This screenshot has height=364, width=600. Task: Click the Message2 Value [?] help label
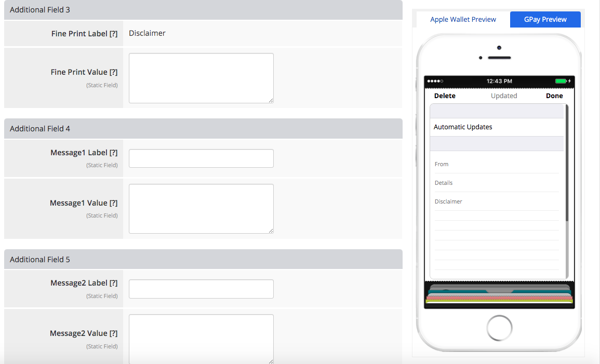(x=84, y=333)
